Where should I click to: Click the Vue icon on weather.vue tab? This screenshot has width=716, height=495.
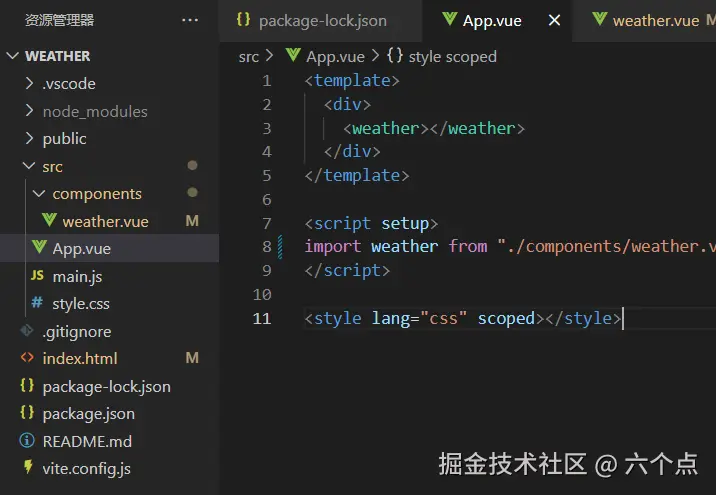(x=600, y=19)
